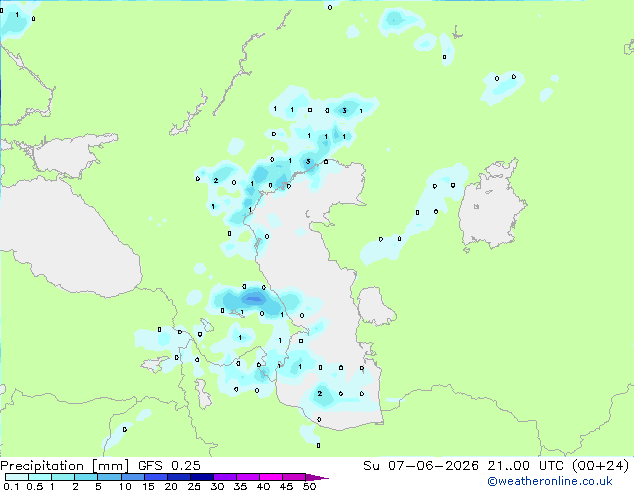Select legend swatch between 0.5 and 1

click(40, 477)
